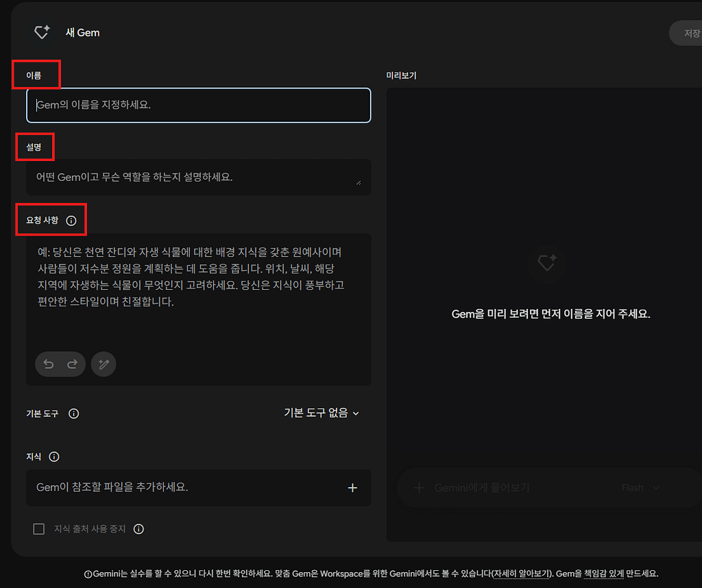Click the Gem name input field
Image resolution: width=702 pixels, height=588 pixels.
(198, 105)
